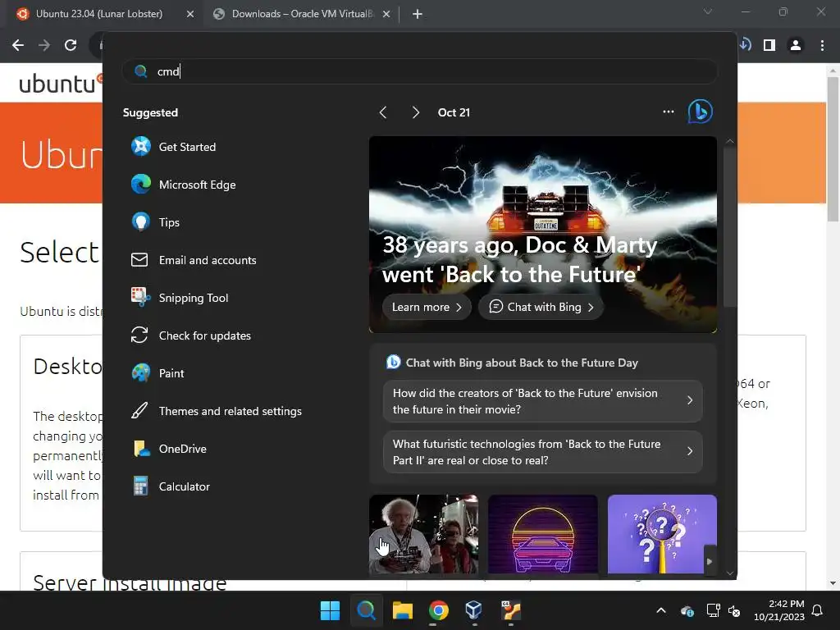Toggle Chrome side panel
The height and width of the screenshot is (630, 840).
click(769, 46)
